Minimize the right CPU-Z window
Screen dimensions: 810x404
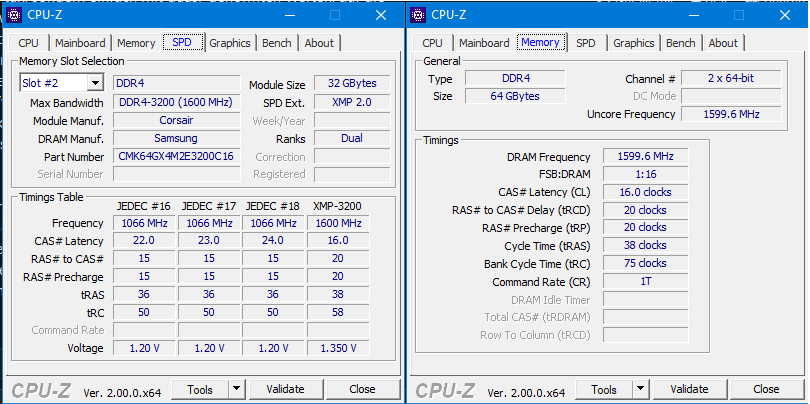[694, 15]
